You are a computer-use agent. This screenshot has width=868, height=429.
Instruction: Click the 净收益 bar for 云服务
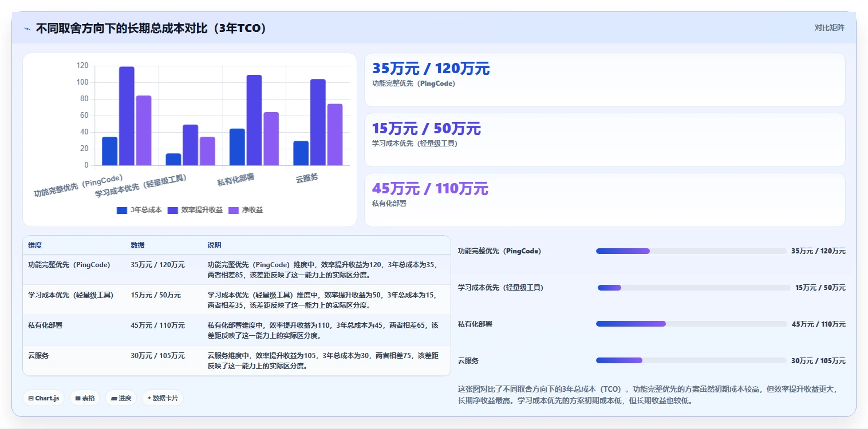click(x=335, y=135)
